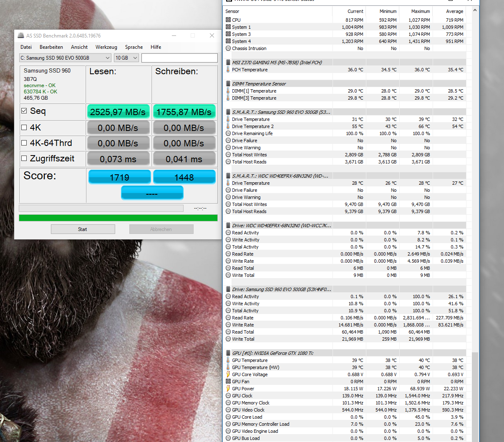The height and width of the screenshot is (442, 504).
Task: Click the Abbrechen button
Action: 161,229
